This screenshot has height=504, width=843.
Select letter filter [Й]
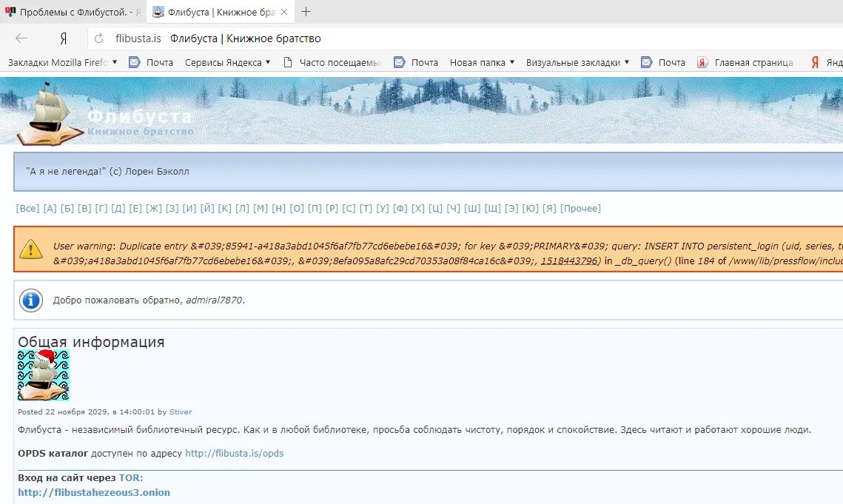[x=207, y=208]
